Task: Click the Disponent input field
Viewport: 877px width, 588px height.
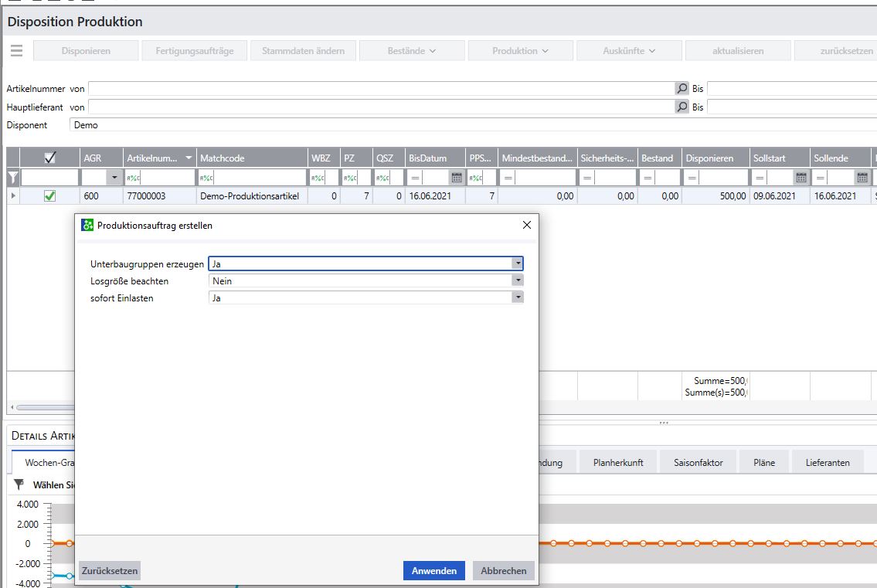Action: (x=464, y=124)
